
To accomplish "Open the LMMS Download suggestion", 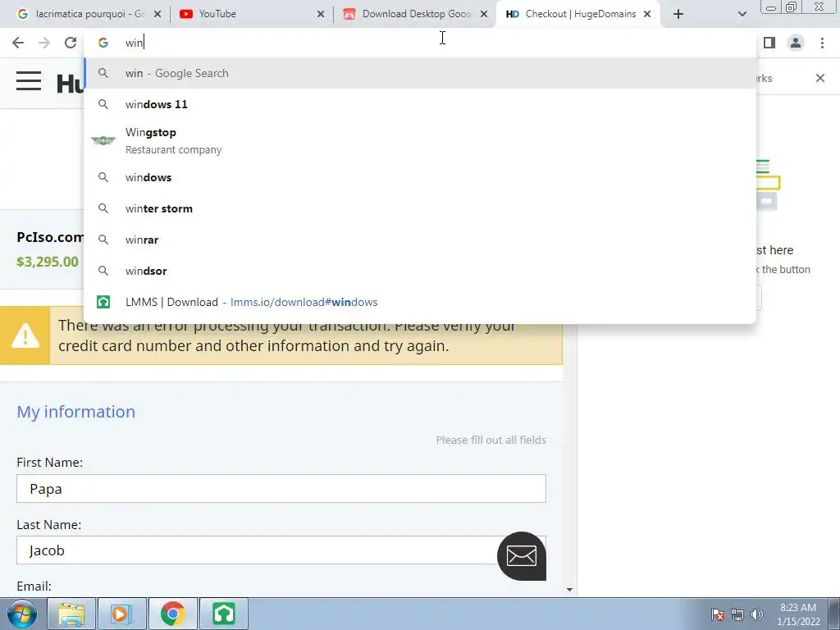I will [420, 302].
